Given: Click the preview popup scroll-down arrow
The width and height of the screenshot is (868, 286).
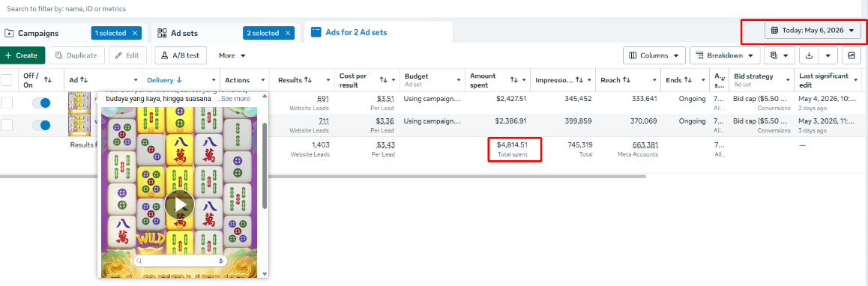Looking at the screenshot, I should tap(265, 274).
